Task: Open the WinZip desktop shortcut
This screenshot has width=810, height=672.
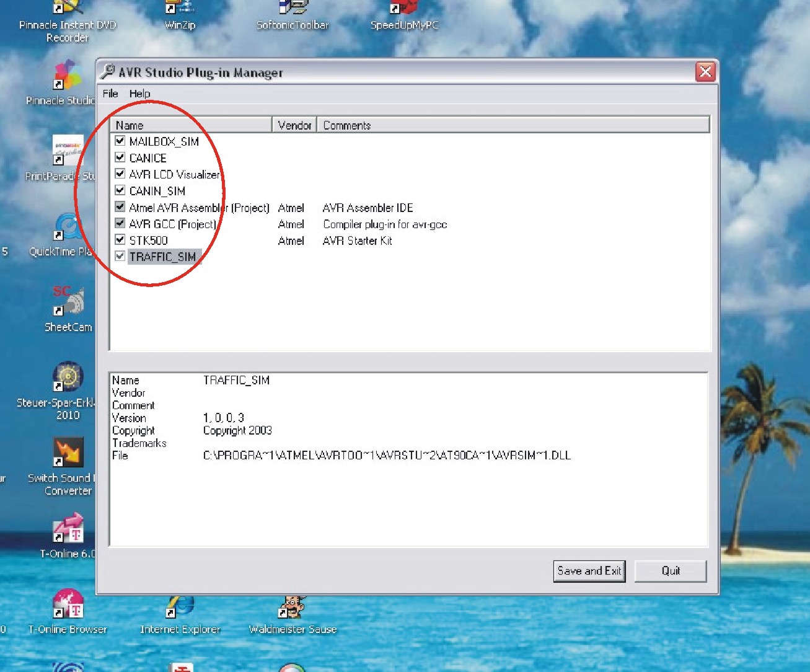Action: pyautogui.click(x=180, y=15)
